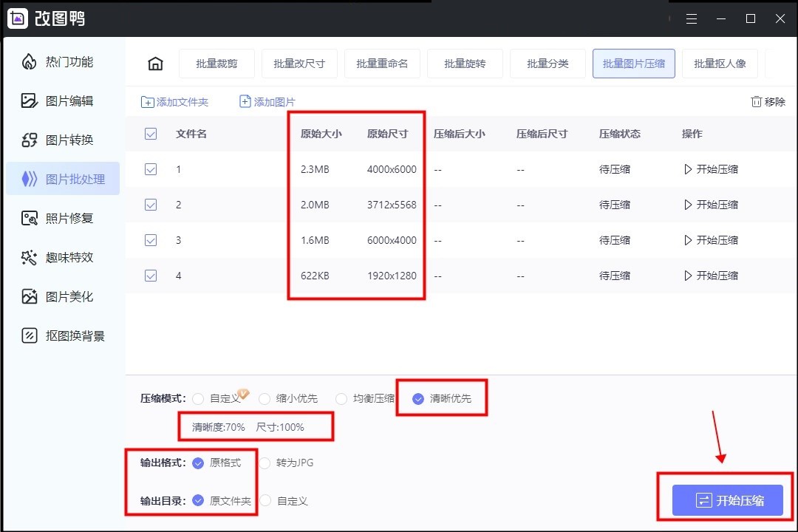Image resolution: width=798 pixels, height=532 pixels.
Task: Uncheck file 3 in the list
Action: [151, 240]
